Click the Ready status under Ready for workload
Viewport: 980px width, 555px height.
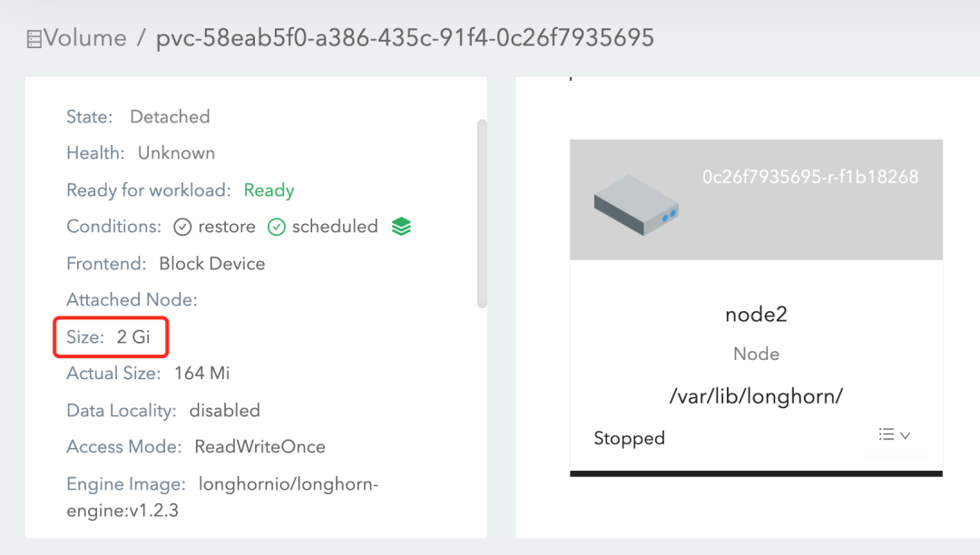(x=269, y=190)
